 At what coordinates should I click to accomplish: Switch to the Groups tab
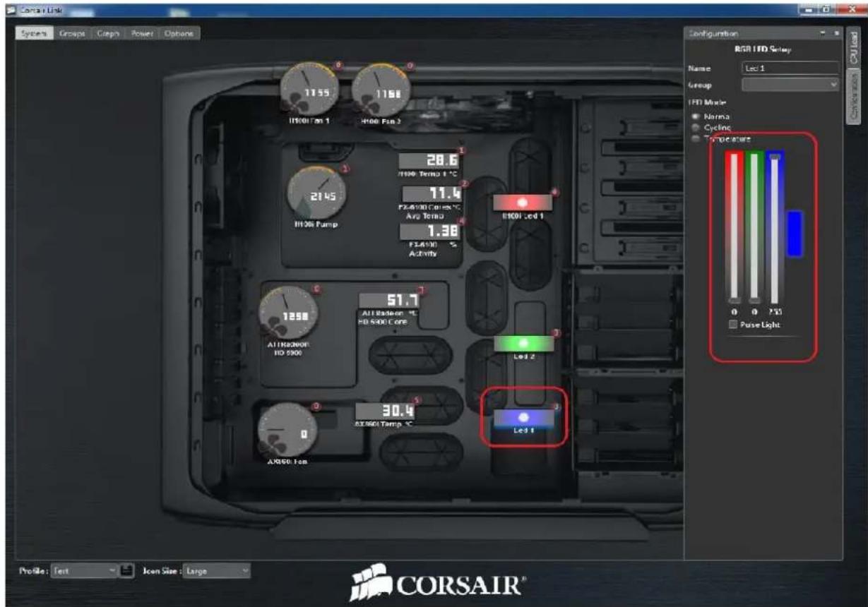[72, 34]
